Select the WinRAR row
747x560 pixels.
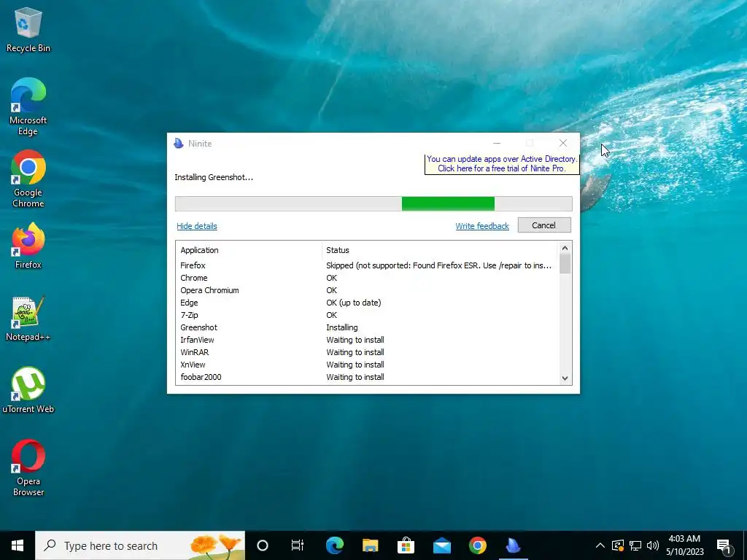click(367, 352)
